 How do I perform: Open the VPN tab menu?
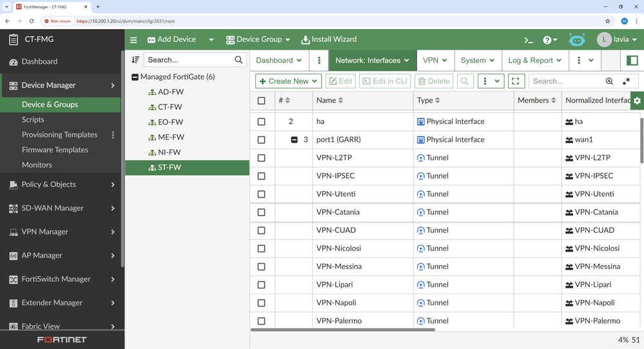434,61
